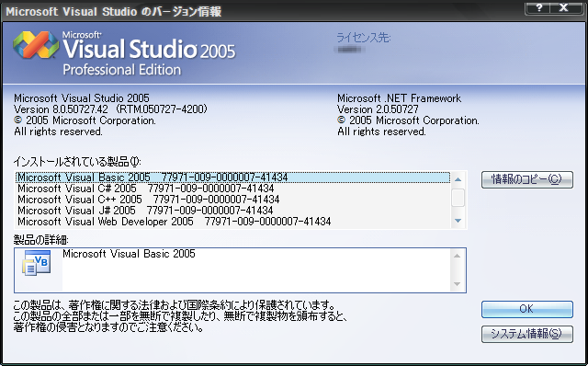Click the Visual Basic product icon
588x366 pixels.
(x=37, y=263)
